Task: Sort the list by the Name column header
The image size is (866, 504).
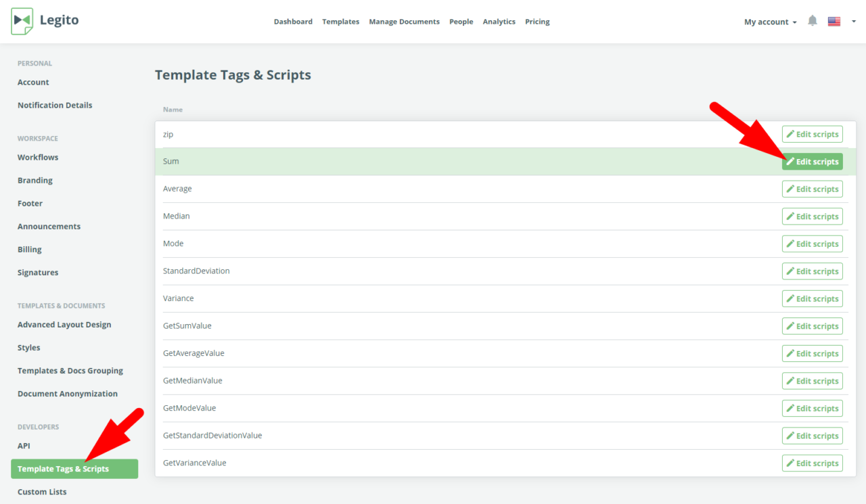Action: tap(173, 109)
